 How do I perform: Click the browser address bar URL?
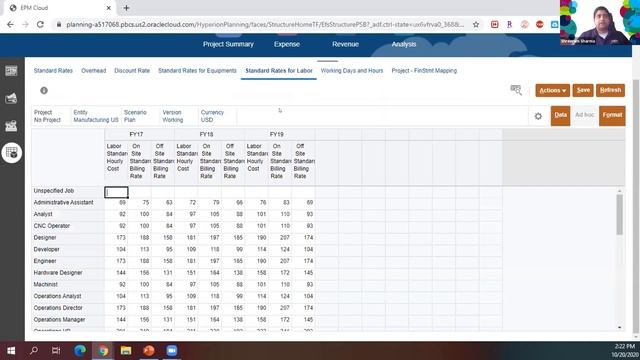[265, 24]
